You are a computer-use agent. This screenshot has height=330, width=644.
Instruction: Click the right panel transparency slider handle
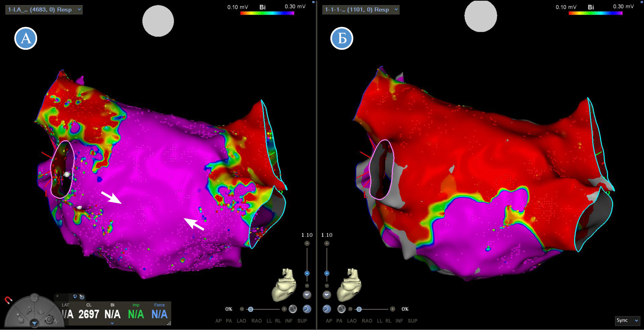tap(359, 309)
